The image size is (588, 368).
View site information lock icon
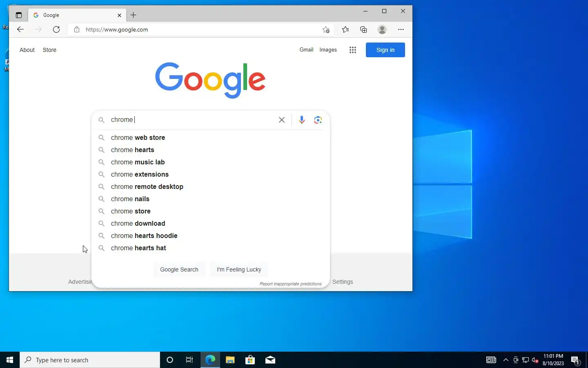[77, 29]
